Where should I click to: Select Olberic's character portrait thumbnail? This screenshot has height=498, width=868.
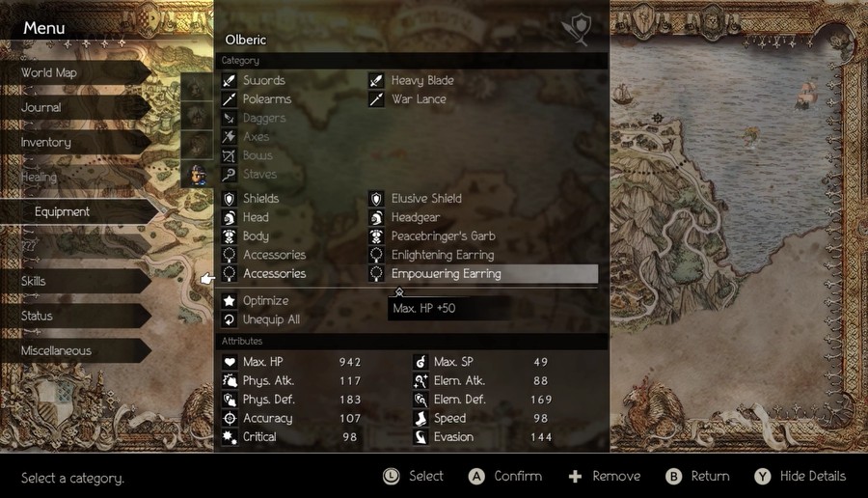coord(197,175)
